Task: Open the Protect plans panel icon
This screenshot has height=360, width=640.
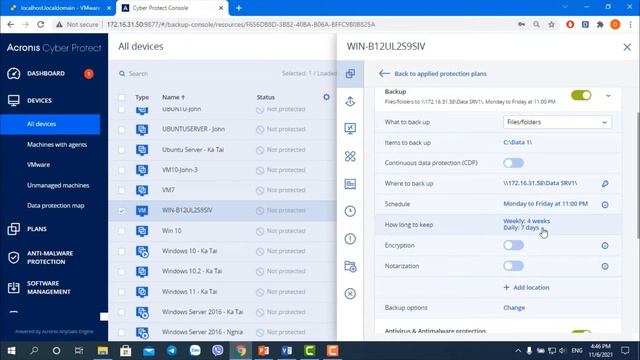Action: (350, 74)
